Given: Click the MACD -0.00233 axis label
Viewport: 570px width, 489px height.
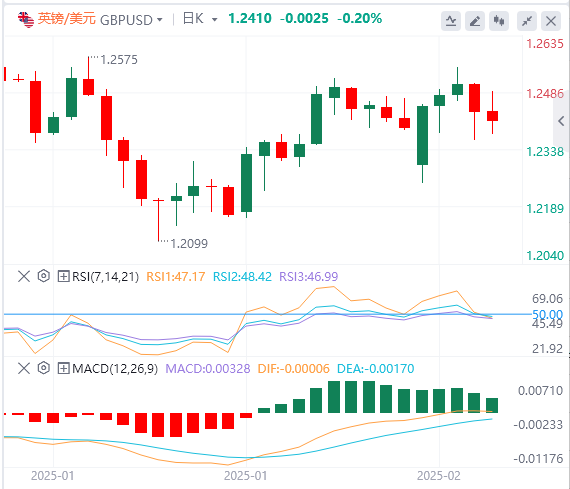Looking at the screenshot, I should (x=538, y=425).
